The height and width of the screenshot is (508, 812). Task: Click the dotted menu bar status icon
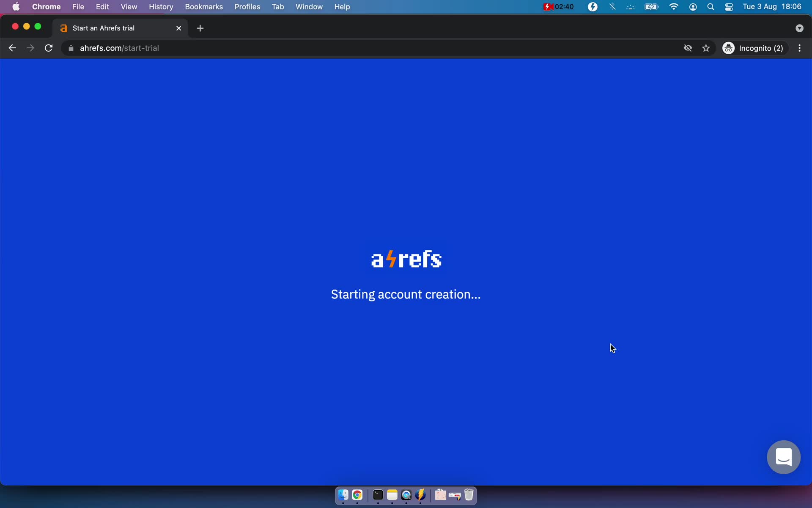[630, 7]
